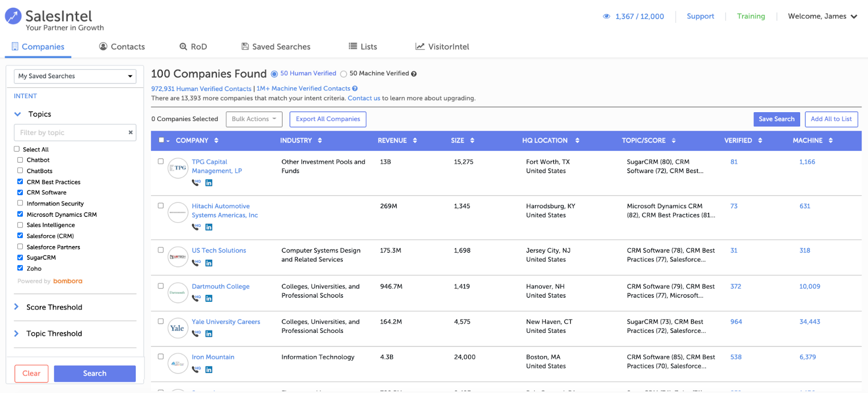Viewport: 868px width, 393px height.
Task: Open the Support link
Action: coord(700,16)
